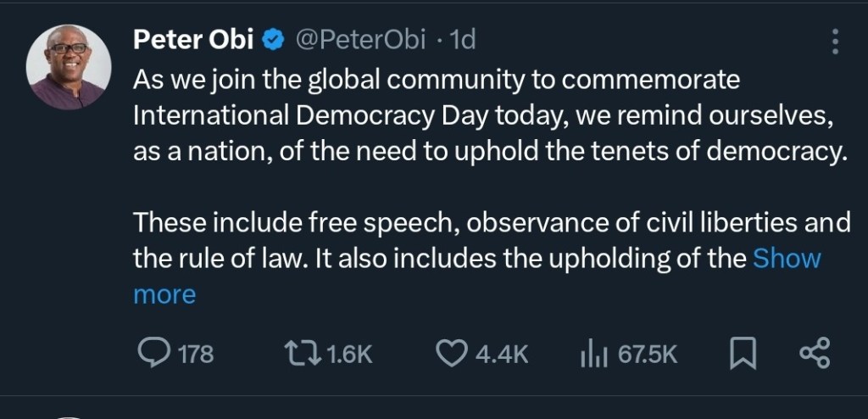868x419 pixels.
Task: Click the share icon on the tweet
Action: [815, 354]
